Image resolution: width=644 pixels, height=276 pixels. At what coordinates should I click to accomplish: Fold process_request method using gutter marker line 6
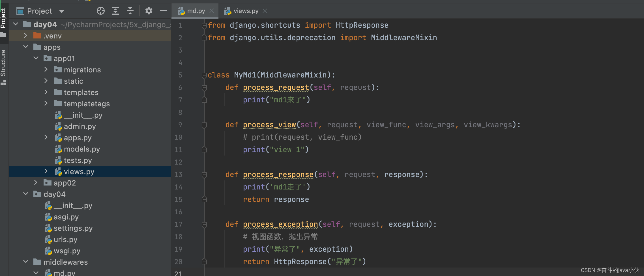(x=204, y=88)
